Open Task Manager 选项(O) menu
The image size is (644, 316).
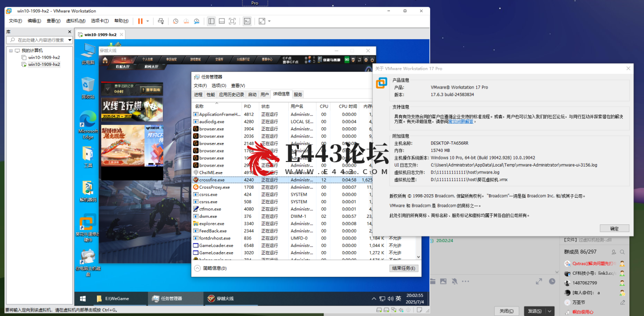[218, 86]
